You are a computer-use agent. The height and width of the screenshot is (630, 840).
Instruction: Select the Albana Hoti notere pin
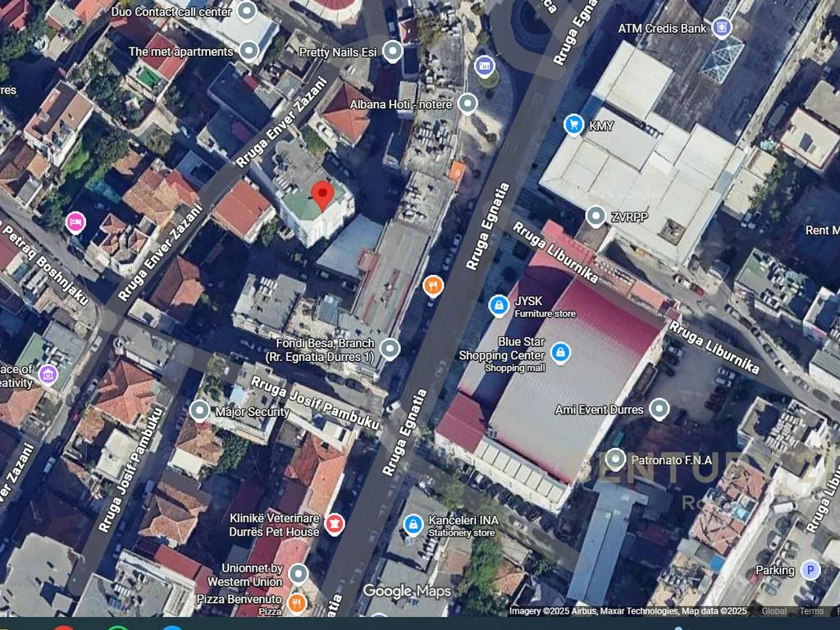click(x=467, y=103)
